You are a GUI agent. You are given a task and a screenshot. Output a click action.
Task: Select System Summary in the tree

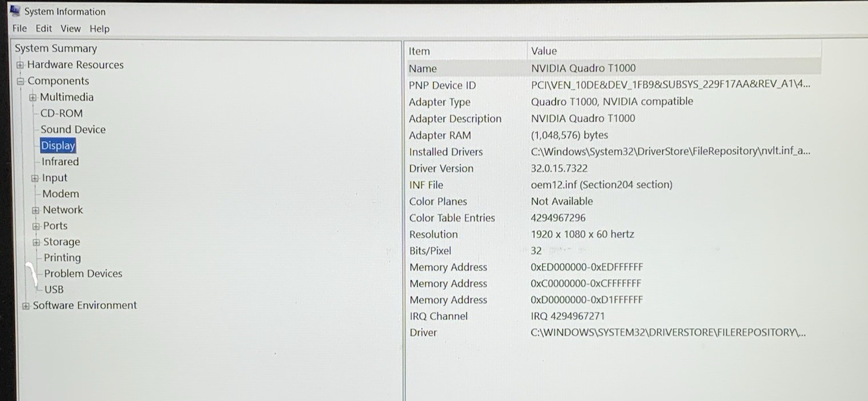56,49
